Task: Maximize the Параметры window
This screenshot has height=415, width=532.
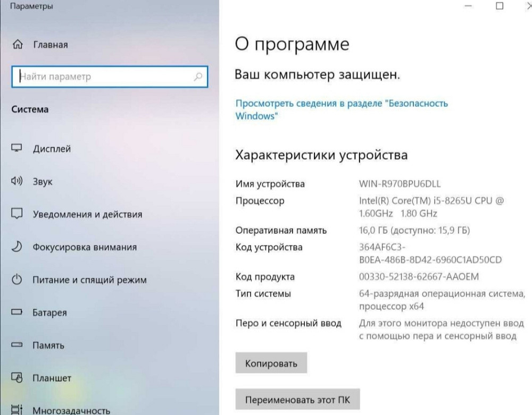Action: [499, 6]
